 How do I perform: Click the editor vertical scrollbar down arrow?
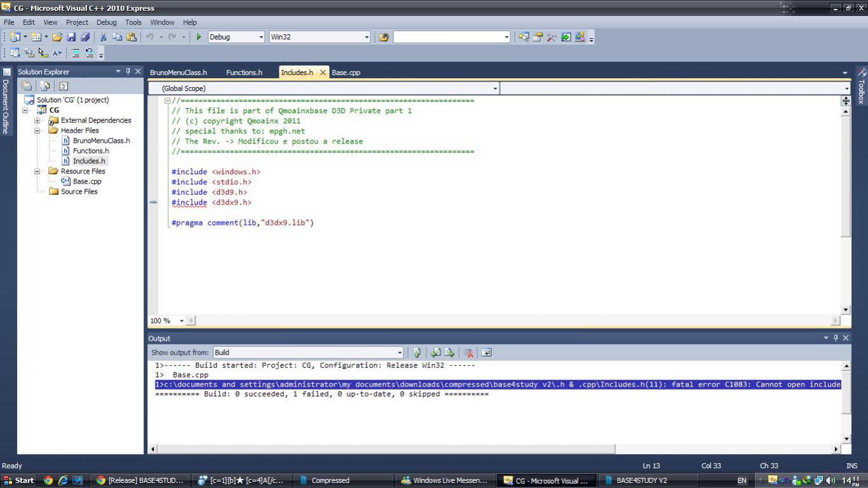[x=846, y=309]
